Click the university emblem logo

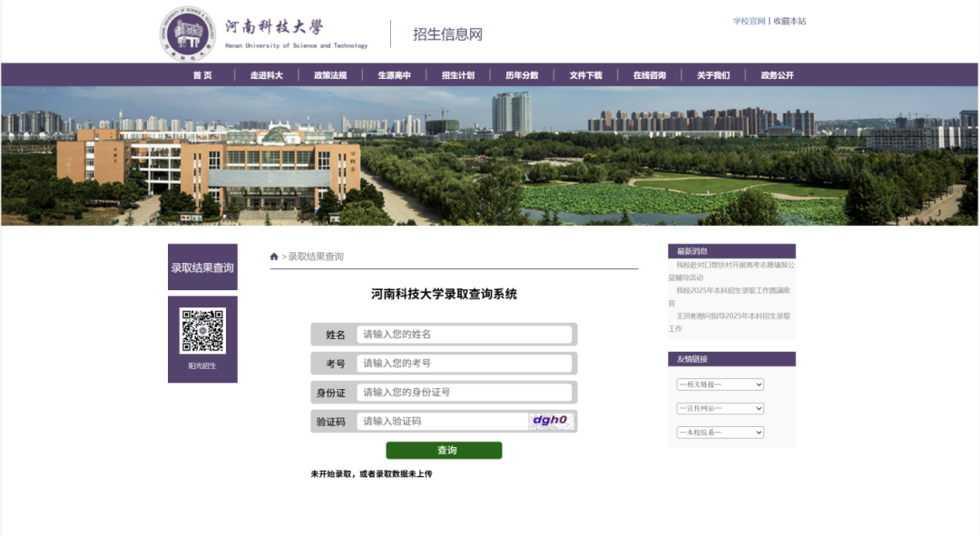pyautogui.click(x=188, y=34)
